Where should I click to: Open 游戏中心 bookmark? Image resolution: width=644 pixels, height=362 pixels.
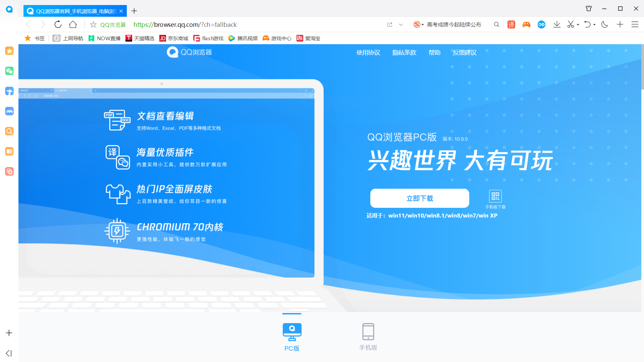pyautogui.click(x=277, y=38)
